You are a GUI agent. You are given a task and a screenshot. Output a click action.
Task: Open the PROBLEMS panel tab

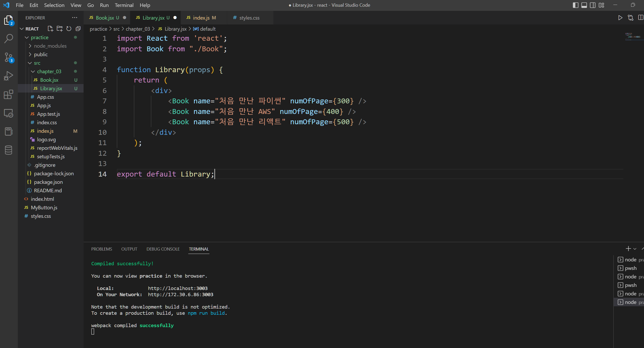[x=102, y=249]
